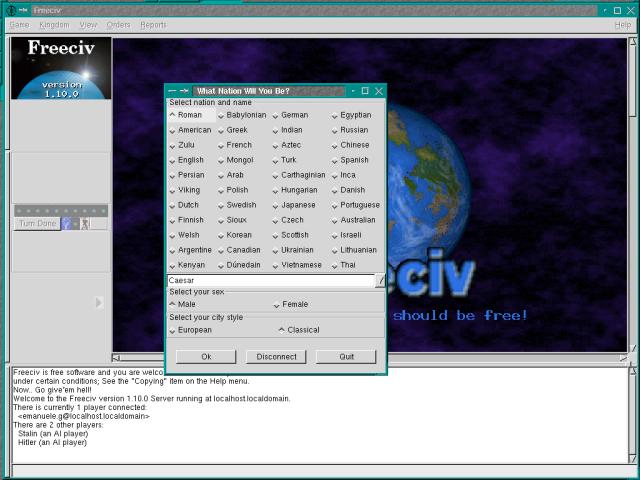Choose Greek from the nation list
Image resolution: width=640 pixels, height=480 pixels.
coord(233,130)
